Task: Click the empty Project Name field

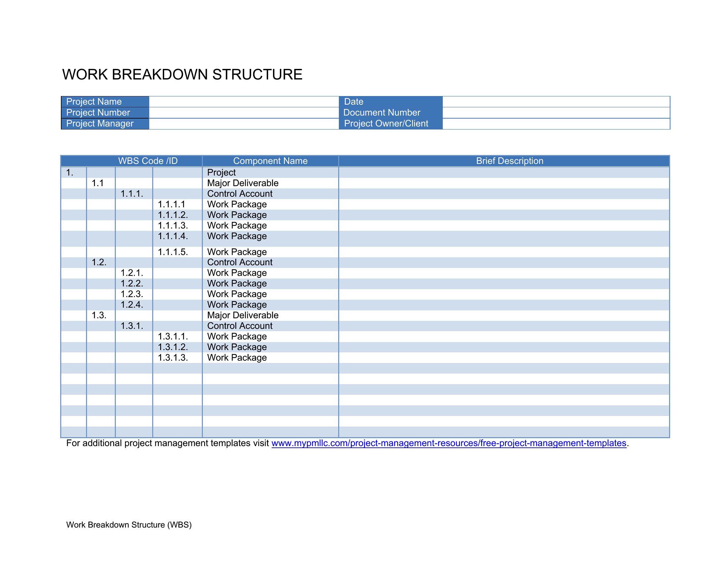Action: pos(244,102)
